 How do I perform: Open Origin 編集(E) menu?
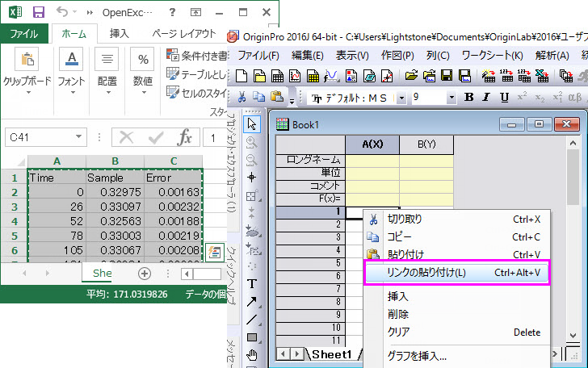(308, 56)
